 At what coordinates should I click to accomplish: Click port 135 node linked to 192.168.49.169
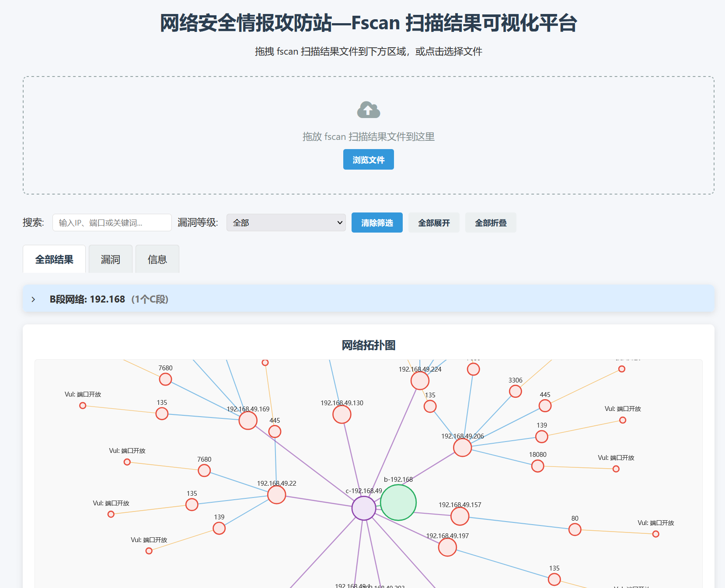pyautogui.click(x=162, y=414)
